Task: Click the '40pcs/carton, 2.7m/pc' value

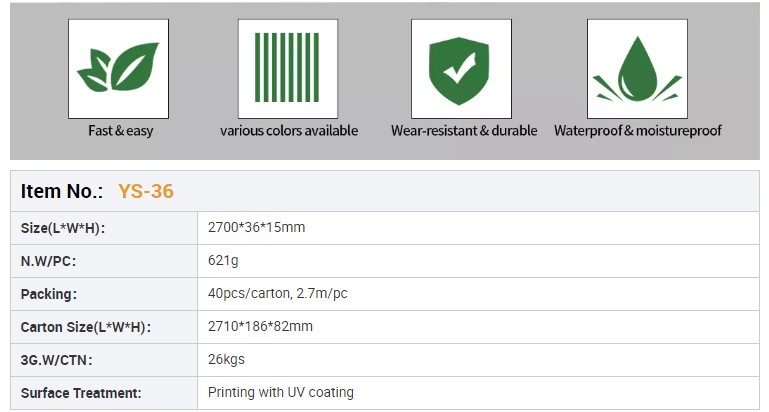Action: coord(277,294)
